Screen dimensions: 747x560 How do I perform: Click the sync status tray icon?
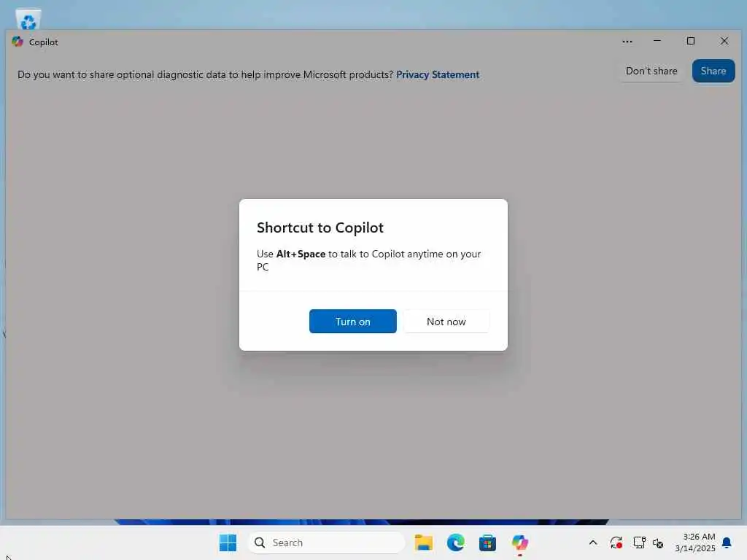point(616,542)
